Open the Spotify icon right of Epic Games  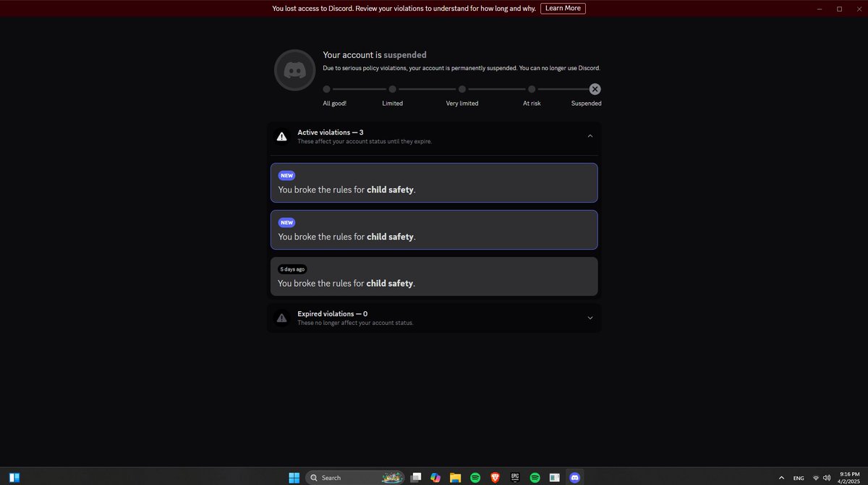pyautogui.click(x=535, y=478)
